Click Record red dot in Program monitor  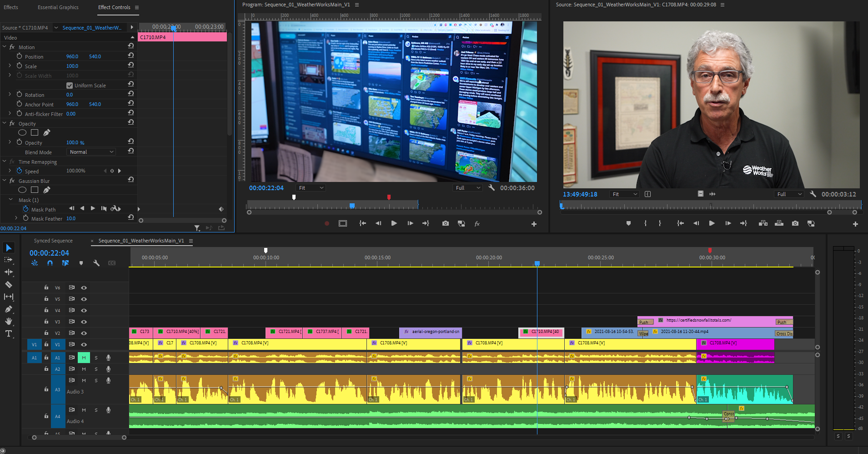point(326,223)
